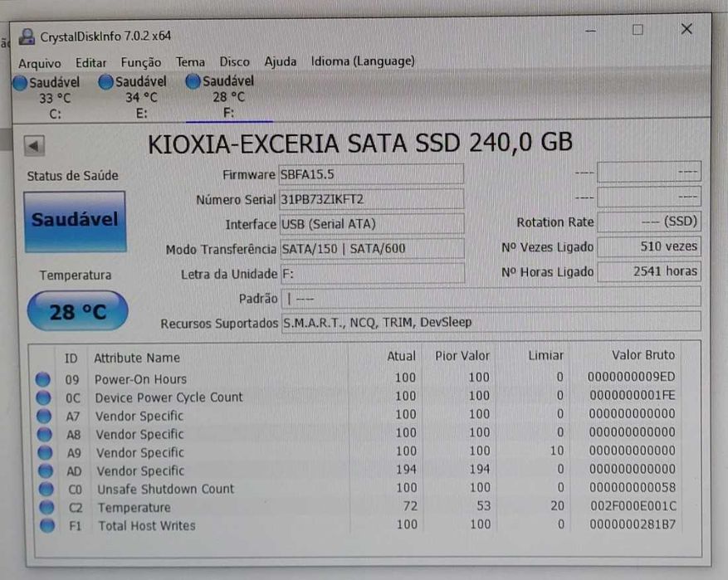The height and width of the screenshot is (580, 728).
Task: Click raw value 0000000009ED
Action: click(632, 377)
